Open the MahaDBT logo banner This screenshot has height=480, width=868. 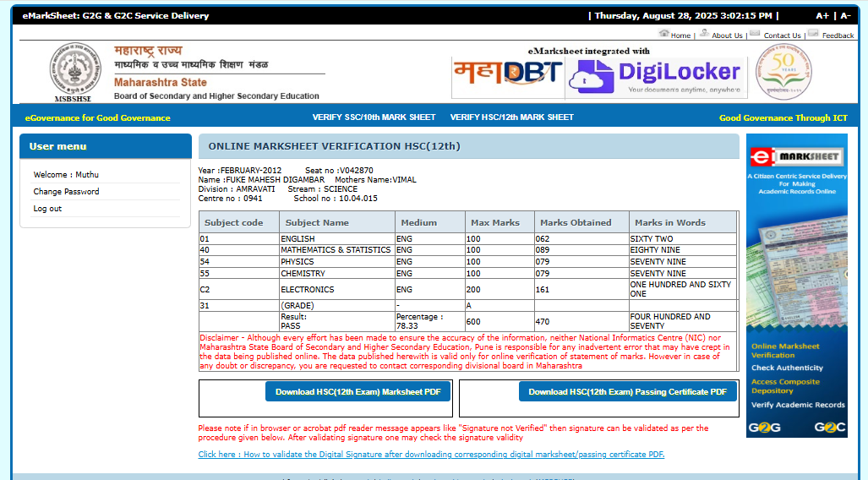pos(507,74)
